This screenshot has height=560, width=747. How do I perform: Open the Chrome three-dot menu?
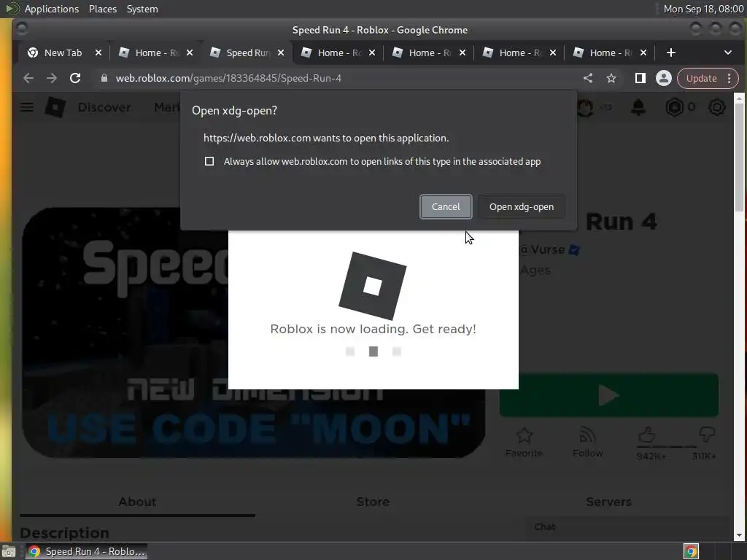[x=729, y=78]
